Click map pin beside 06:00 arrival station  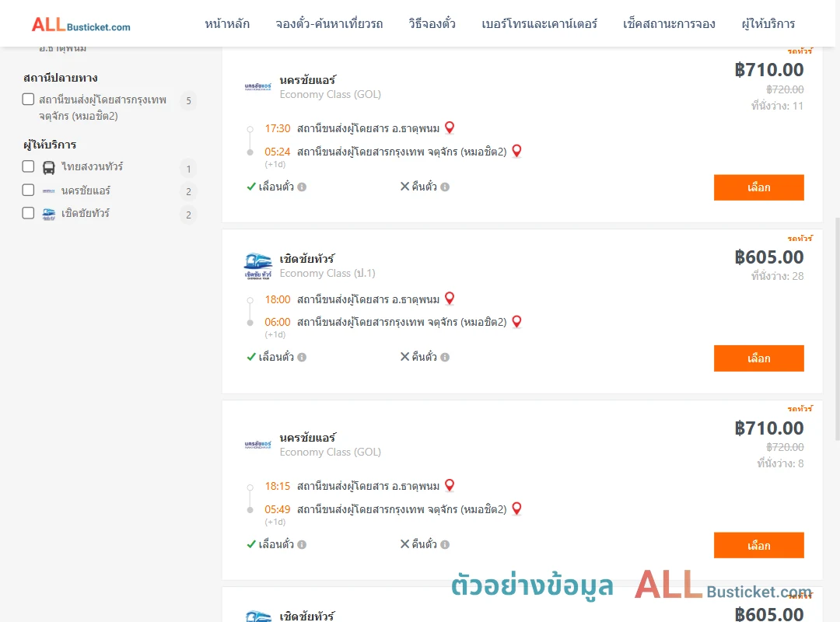coord(516,321)
